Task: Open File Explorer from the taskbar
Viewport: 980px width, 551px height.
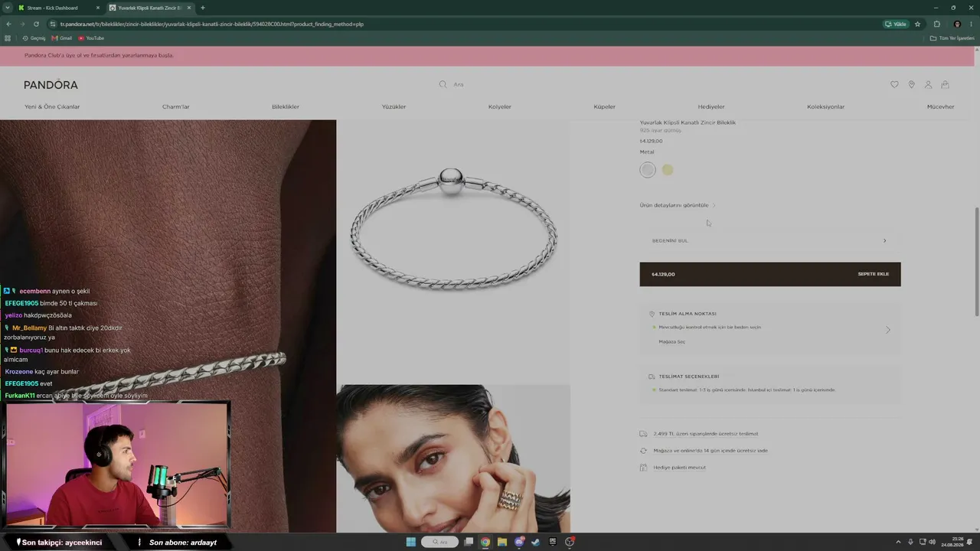Action: point(502,542)
